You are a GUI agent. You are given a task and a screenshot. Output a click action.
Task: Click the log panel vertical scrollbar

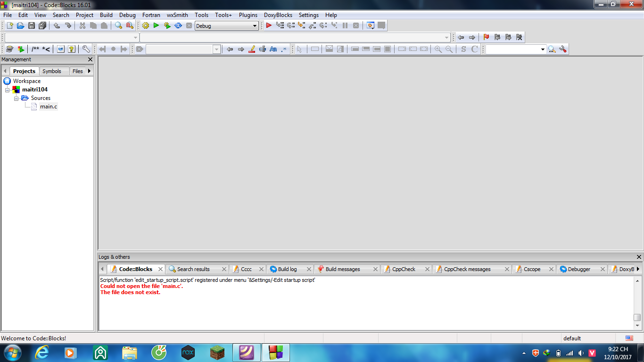637,303
